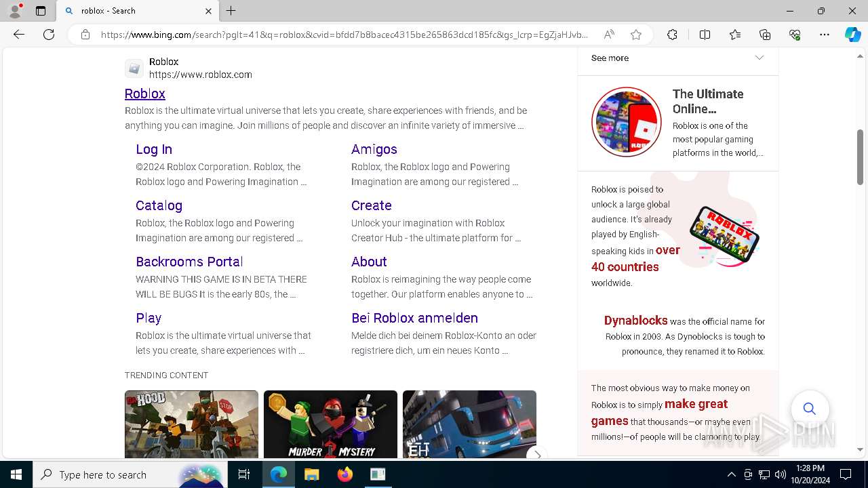The width and height of the screenshot is (868, 488).
Task: Open Browser essentials heart icon
Action: click(795, 35)
